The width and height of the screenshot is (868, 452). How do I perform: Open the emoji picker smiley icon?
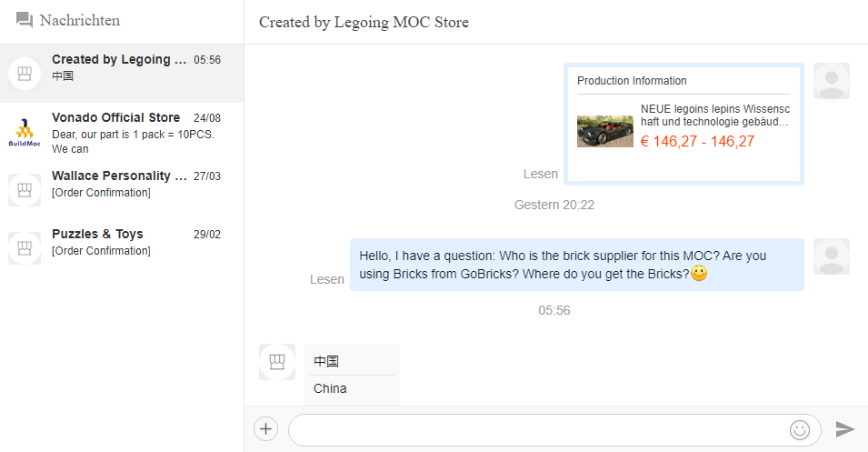(x=800, y=430)
